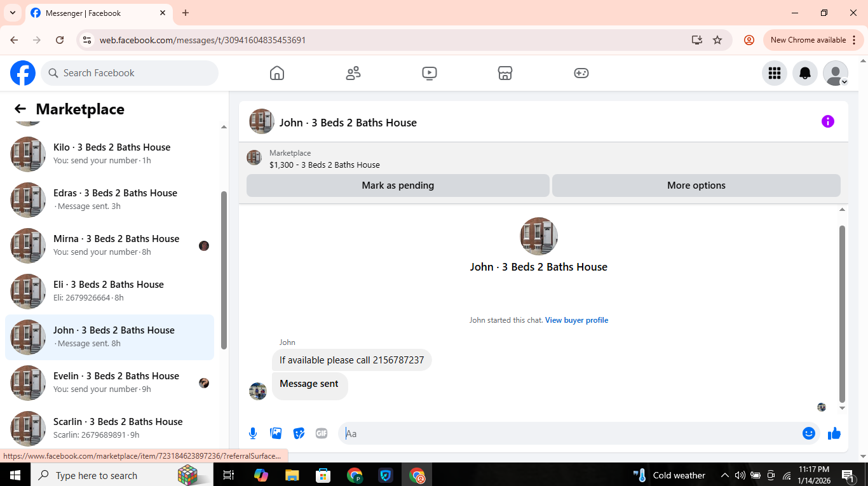The height and width of the screenshot is (486, 868).
Task: Click the install app icon in address bar
Action: point(697,40)
